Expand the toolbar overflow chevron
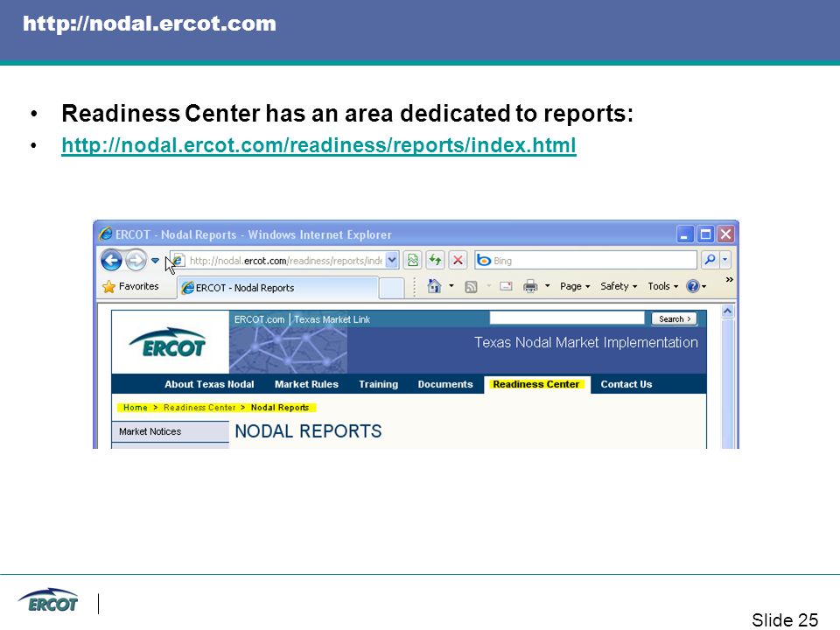Image resolution: width=840 pixels, height=630 pixels. coord(729,280)
